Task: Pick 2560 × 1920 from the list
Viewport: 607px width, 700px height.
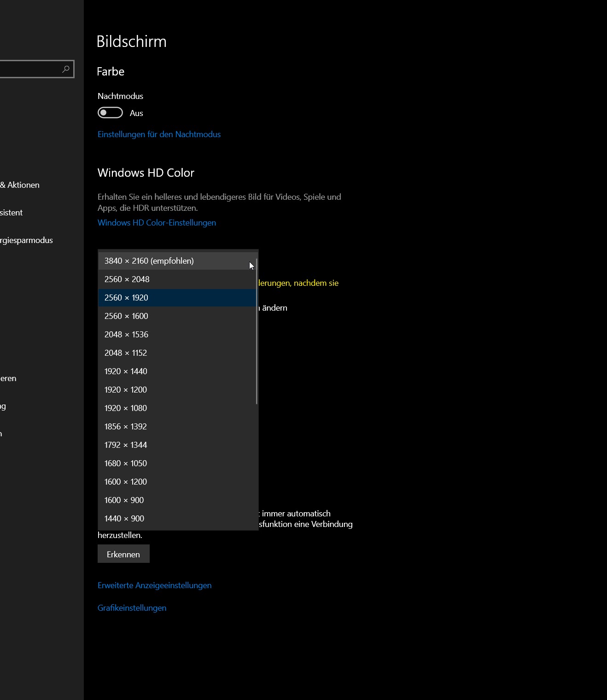Action: tap(126, 298)
